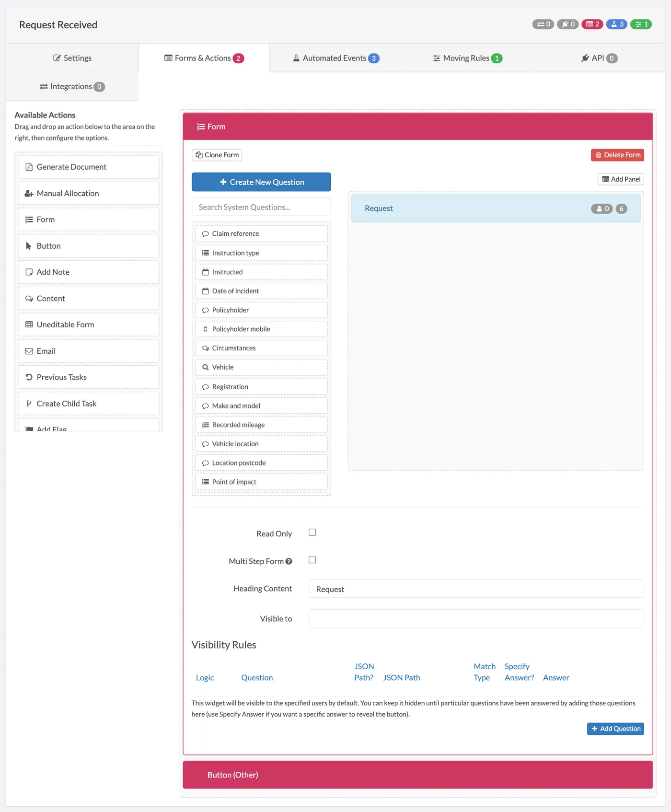Click the Multi Step Form help icon
This screenshot has height=812, width=671.
tap(289, 561)
